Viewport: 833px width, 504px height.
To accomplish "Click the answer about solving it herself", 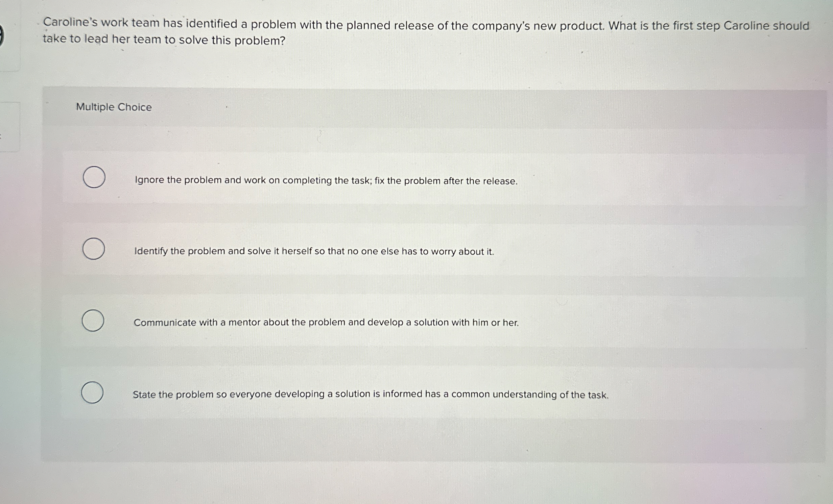I will (x=314, y=251).
